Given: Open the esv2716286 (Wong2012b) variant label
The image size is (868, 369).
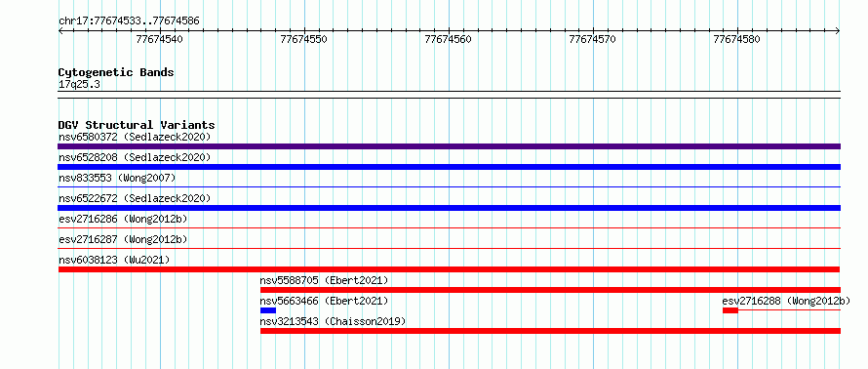Looking at the screenshot, I should pos(123,219).
